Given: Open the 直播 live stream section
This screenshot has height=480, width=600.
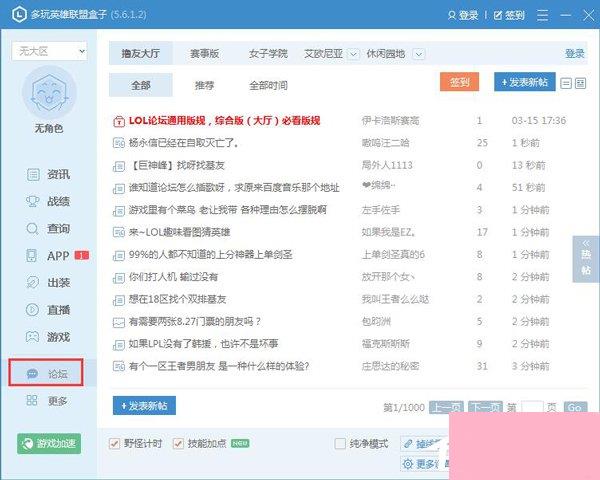Looking at the screenshot, I should (x=48, y=310).
